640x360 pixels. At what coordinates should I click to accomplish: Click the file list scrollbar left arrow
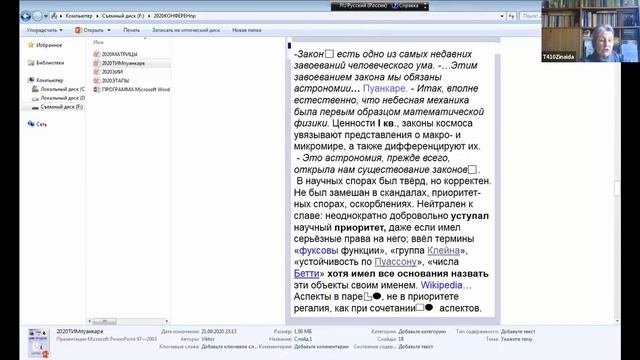89,322
